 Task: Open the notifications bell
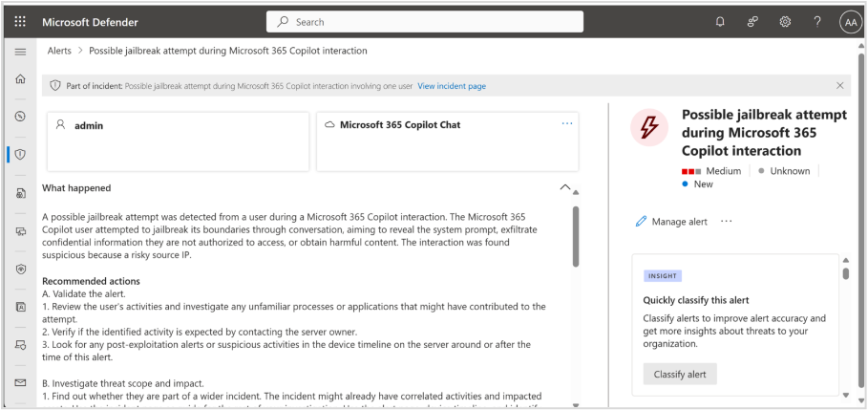pos(720,22)
